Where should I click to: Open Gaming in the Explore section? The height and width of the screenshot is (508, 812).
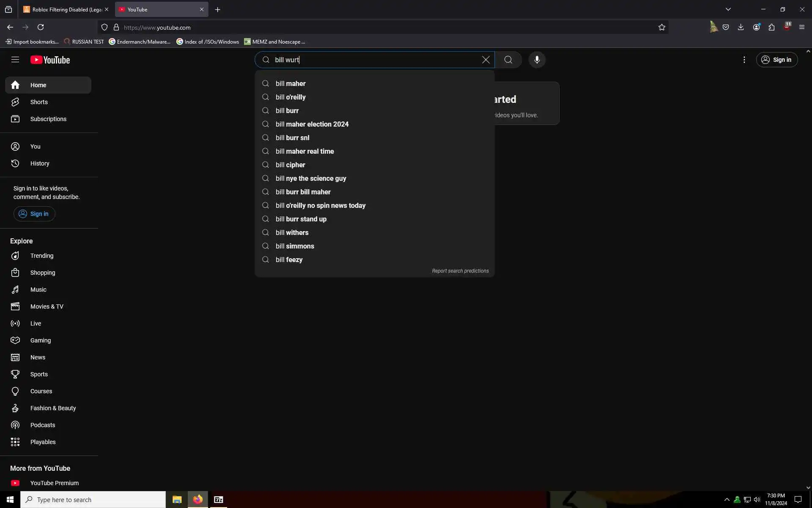click(x=40, y=340)
